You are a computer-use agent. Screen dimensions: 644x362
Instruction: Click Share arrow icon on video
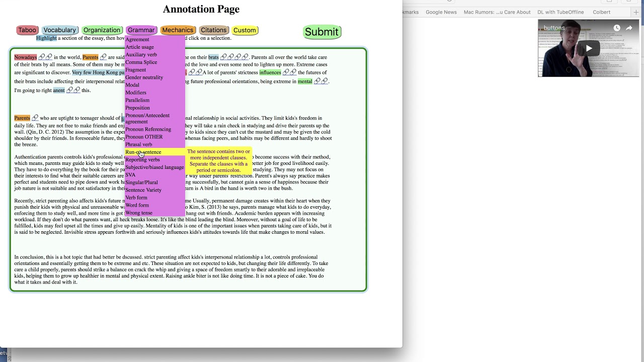(x=629, y=28)
